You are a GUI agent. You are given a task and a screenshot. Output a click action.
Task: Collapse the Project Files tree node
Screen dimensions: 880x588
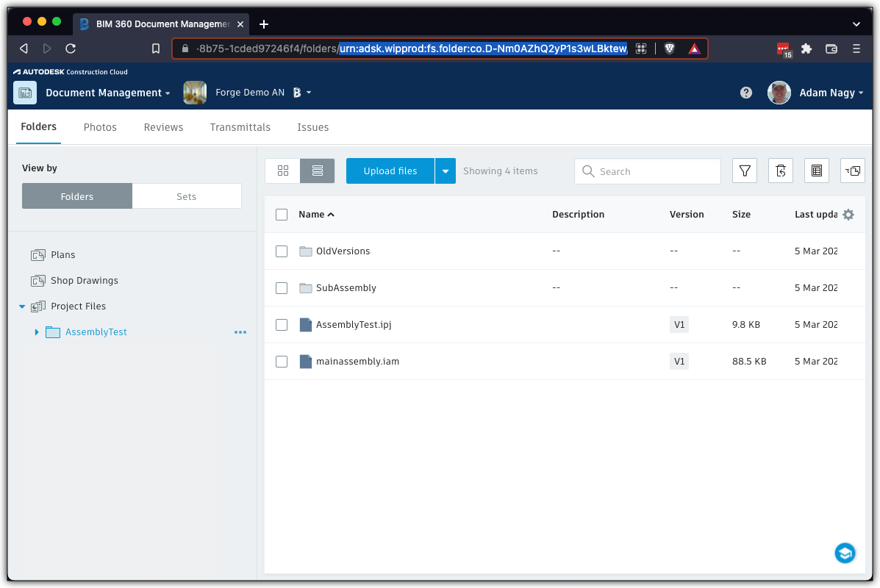click(22, 306)
